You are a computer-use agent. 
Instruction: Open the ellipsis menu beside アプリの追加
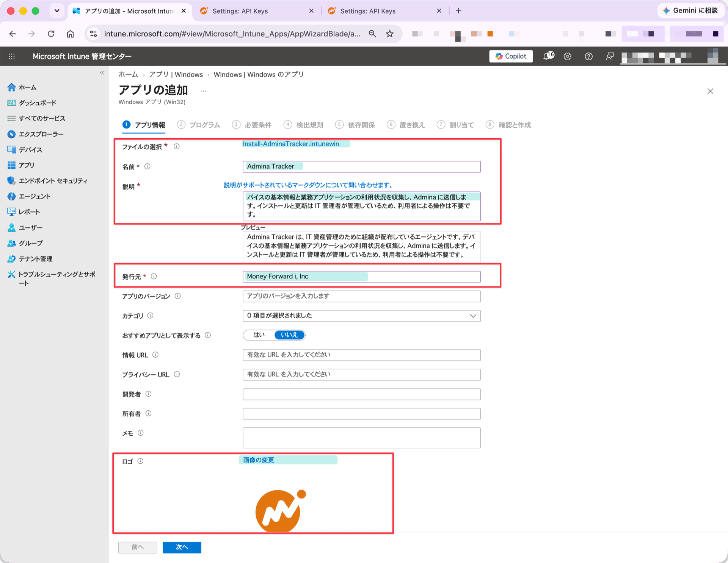(203, 91)
